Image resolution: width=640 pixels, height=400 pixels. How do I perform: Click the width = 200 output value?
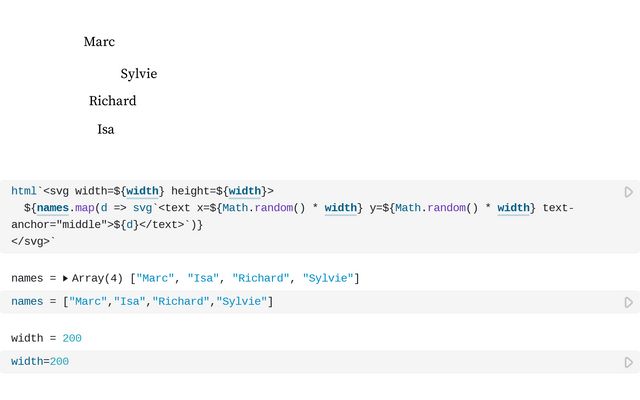tap(71, 338)
